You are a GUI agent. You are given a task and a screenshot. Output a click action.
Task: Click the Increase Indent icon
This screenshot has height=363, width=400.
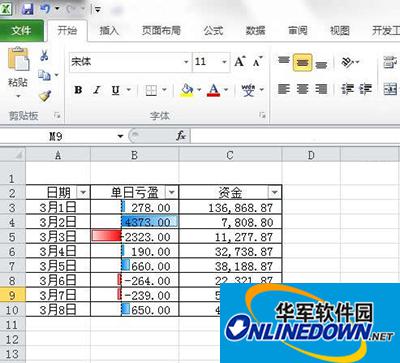point(365,89)
